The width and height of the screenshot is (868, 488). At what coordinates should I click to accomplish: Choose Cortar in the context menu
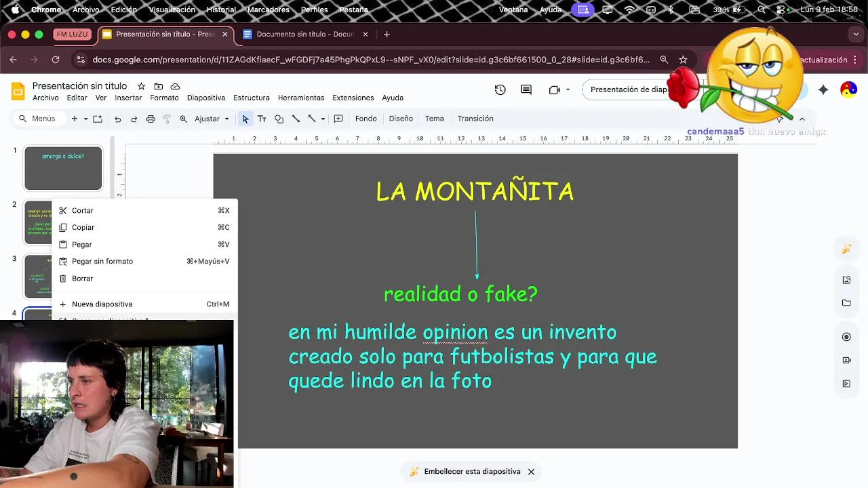click(x=144, y=211)
